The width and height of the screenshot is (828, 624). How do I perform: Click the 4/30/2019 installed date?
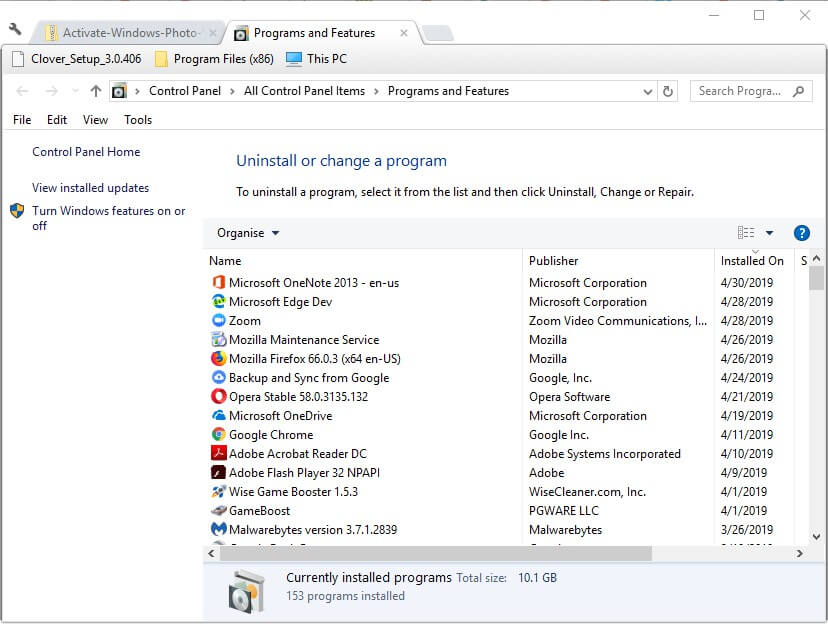pyautogui.click(x=747, y=283)
